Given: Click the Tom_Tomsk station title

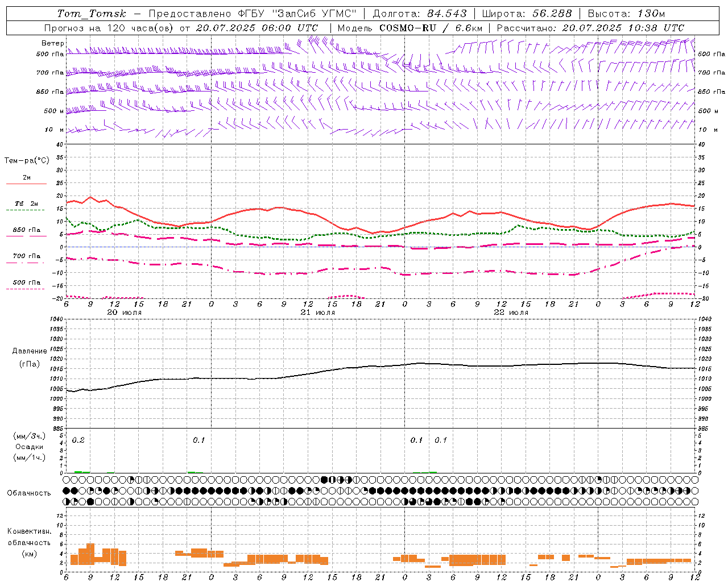Looking at the screenshot, I should coord(92,14).
